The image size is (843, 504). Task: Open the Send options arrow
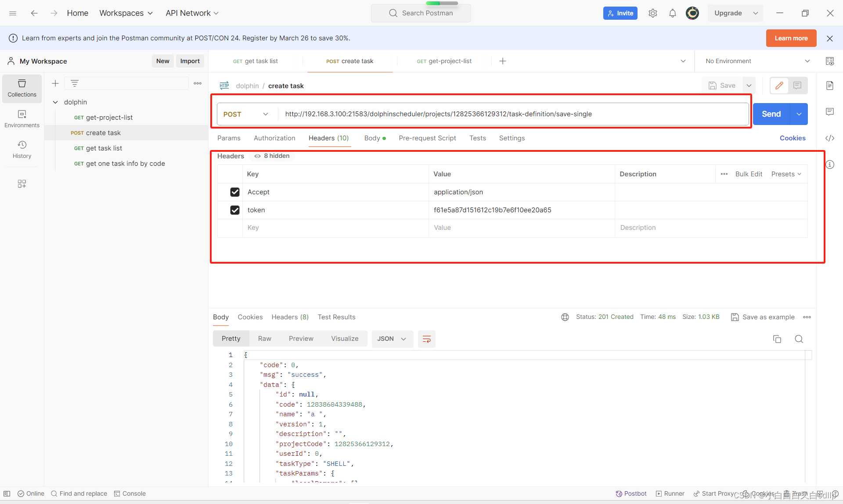[799, 114]
